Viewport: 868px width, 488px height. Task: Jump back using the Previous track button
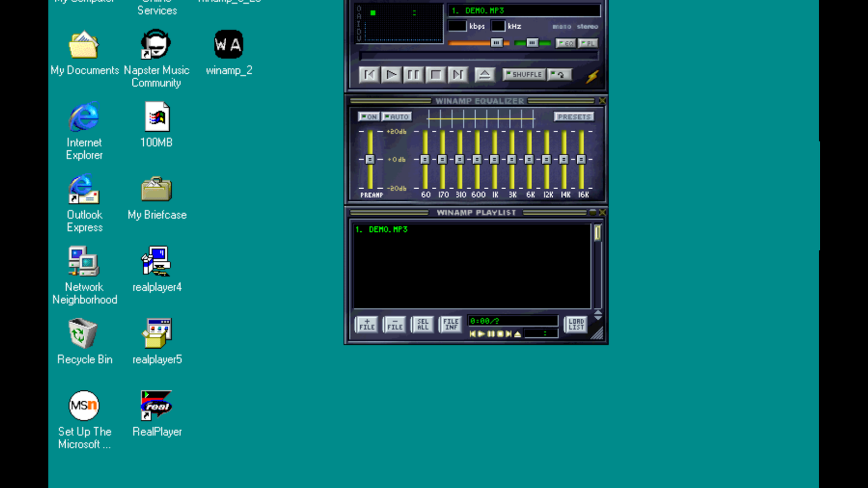tap(369, 75)
